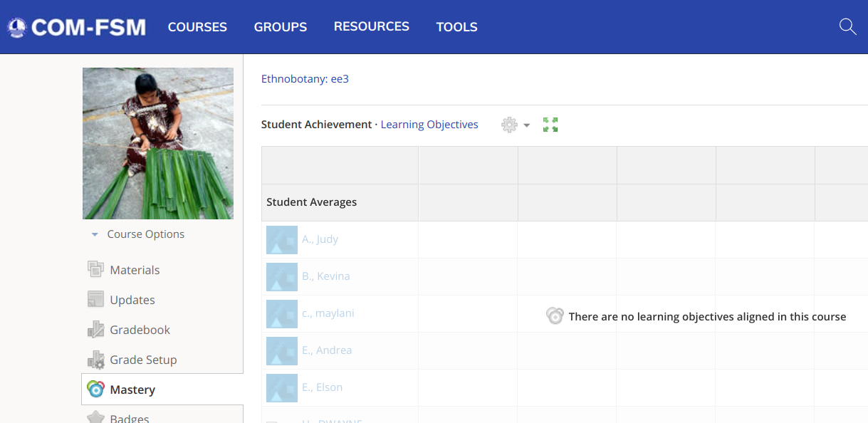Click the gear settings icon beside Learning Objectives
868x423 pixels.
point(509,125)
